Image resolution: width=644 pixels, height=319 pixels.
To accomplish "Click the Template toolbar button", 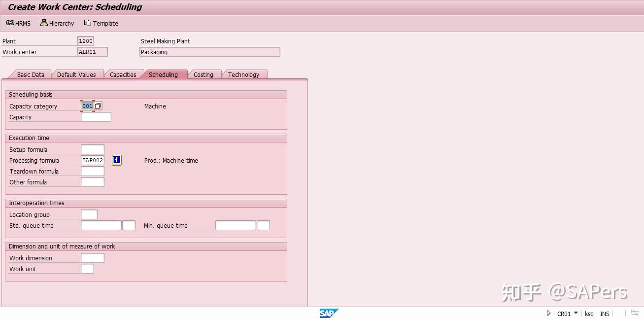I will click(101, 23).
